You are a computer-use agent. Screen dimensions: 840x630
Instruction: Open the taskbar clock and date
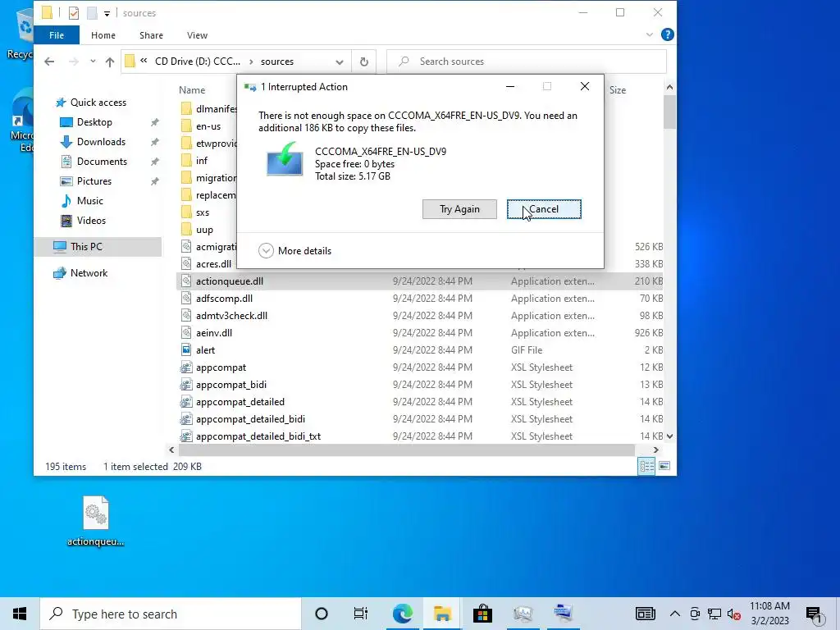769,614
